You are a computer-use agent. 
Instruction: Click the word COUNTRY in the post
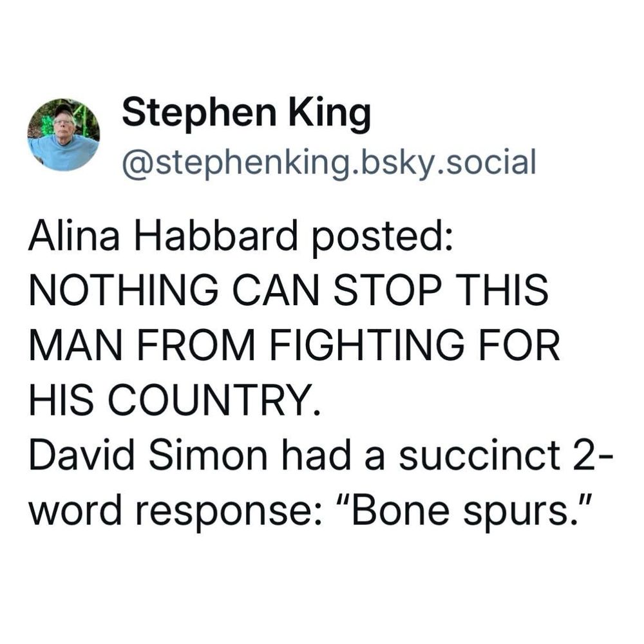click(214, 400)
